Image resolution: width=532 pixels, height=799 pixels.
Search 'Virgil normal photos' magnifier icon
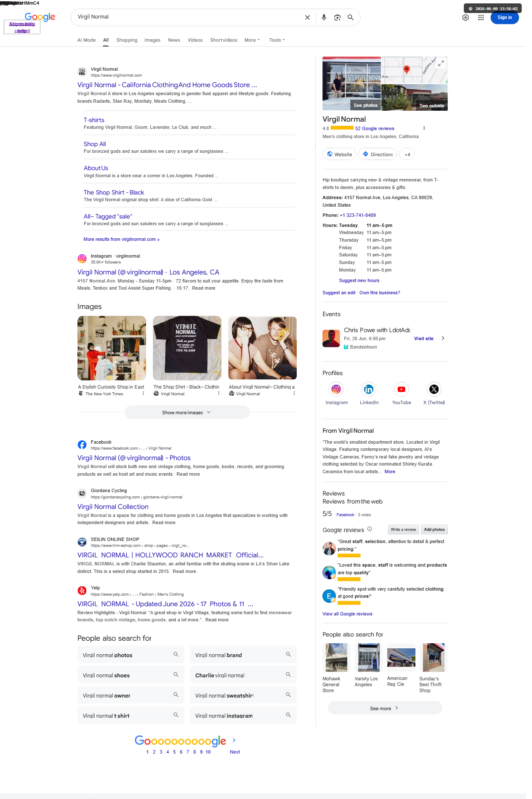point(176,655)
